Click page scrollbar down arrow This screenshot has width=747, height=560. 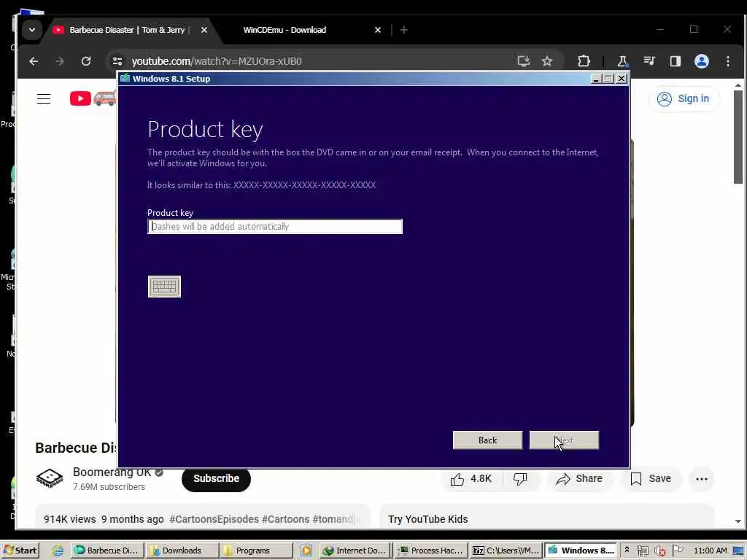coord(738,521)
